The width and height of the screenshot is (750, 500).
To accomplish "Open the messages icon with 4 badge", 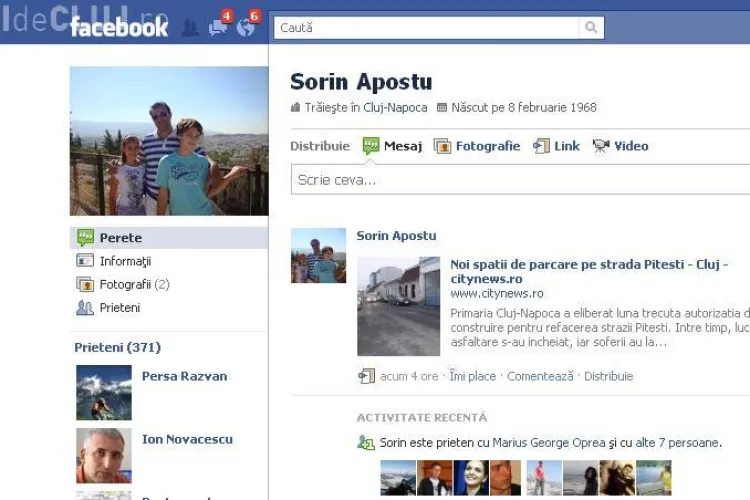I will click(218, 27).
